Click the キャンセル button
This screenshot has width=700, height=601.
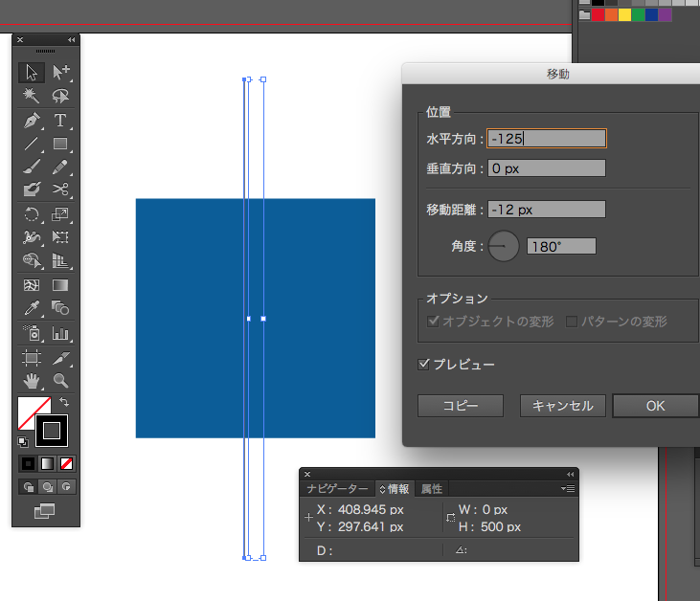(x=562, y=406)
